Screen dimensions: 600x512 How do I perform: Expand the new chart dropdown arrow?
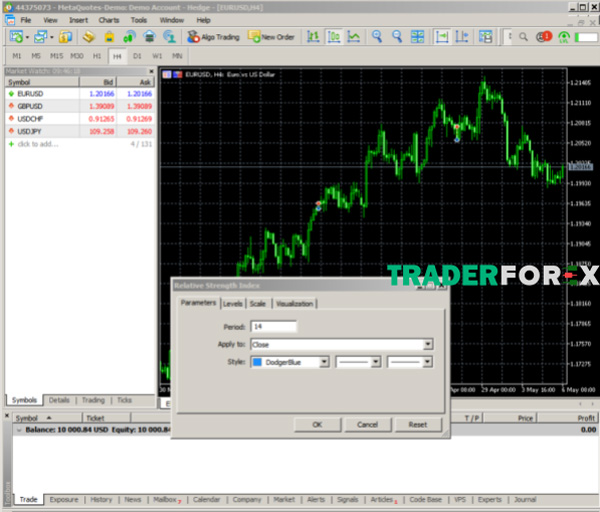[x=27, y=37]
